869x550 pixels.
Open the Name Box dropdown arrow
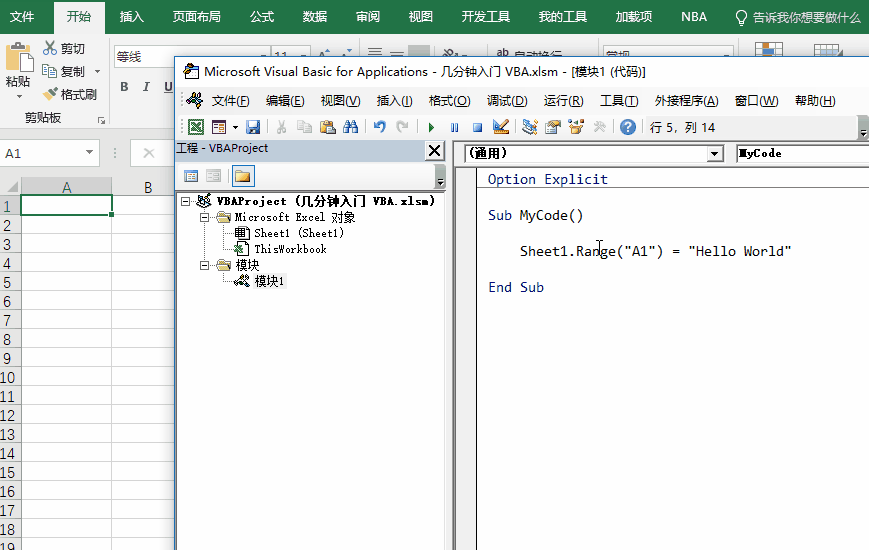[90, 153]
